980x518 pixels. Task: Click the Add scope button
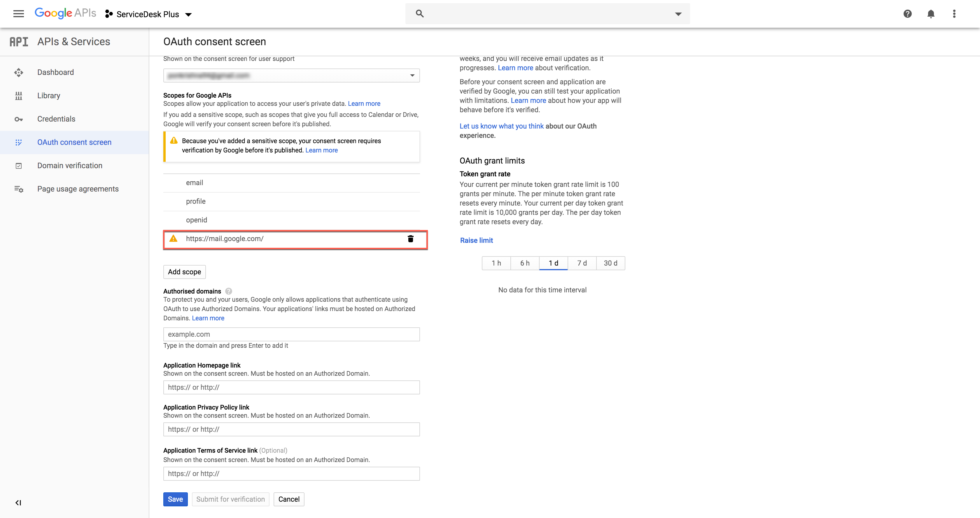tap(185, 272)
